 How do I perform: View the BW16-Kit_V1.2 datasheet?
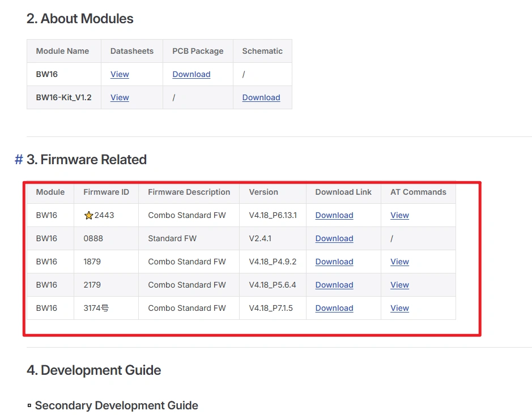tap(120, 97)
